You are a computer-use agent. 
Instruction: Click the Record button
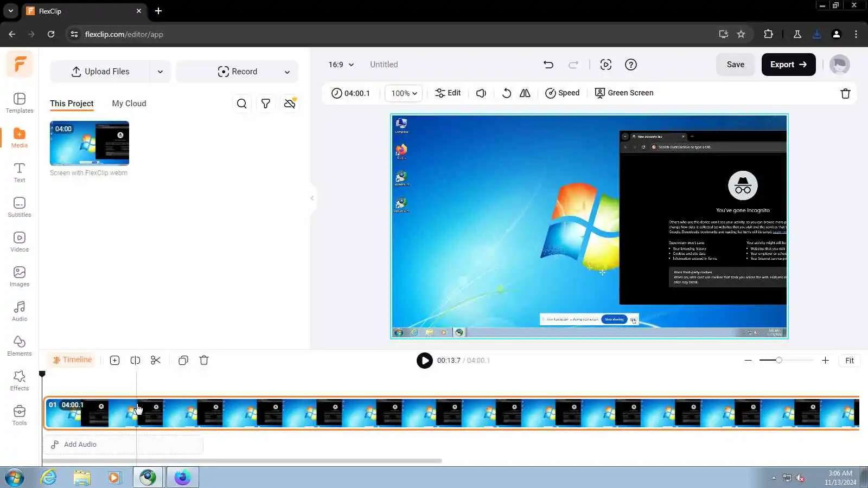238,72
